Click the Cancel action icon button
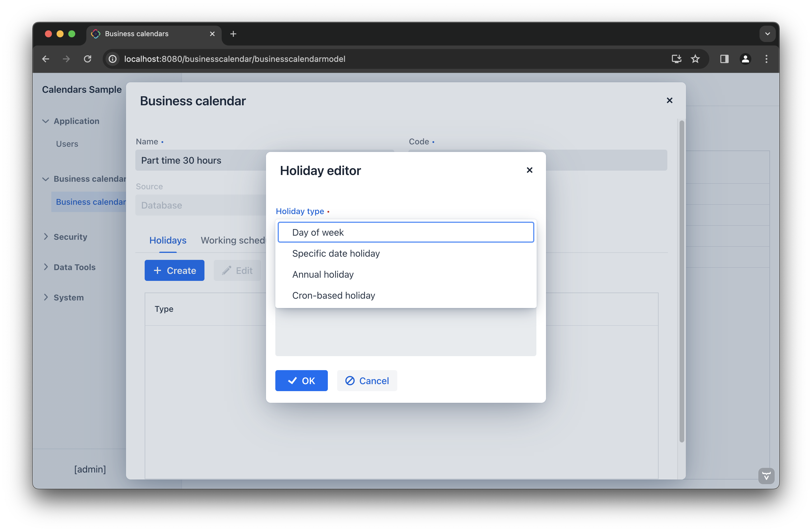The width and height of the screenshot is (812, 532). tap(350, 381)
